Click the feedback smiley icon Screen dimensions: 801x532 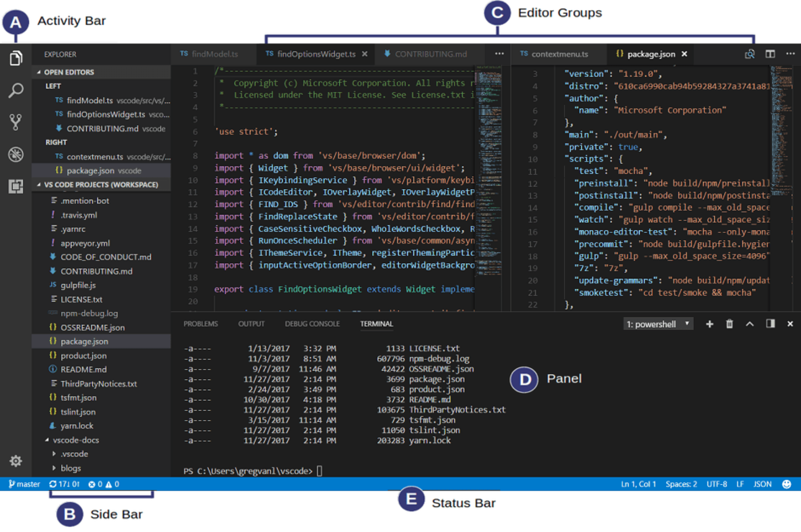point(786,484)
